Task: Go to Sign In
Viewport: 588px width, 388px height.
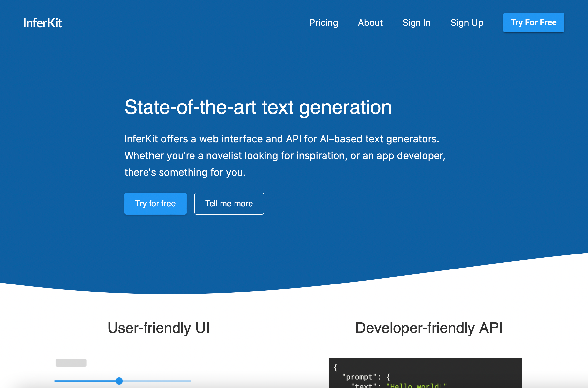Action: [x=417, y=23]
